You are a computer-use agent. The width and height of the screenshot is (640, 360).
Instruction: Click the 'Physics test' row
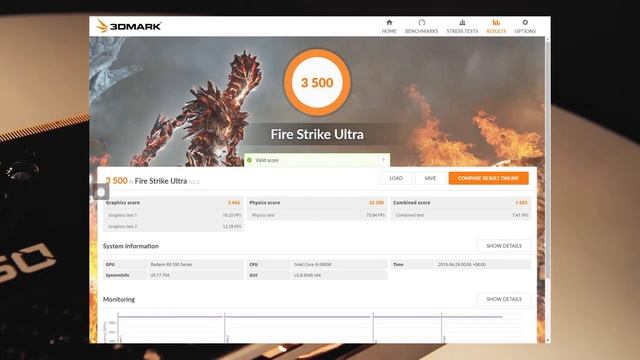tap(317, 215)
